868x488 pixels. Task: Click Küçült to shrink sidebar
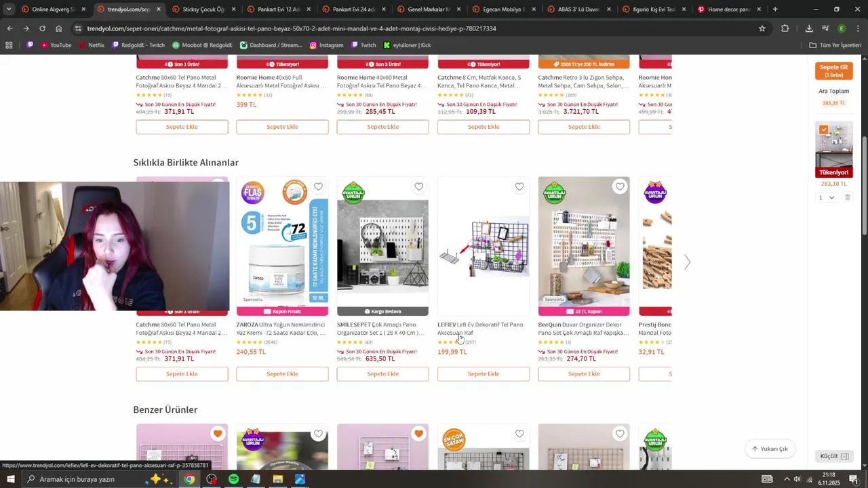point(834,456)
